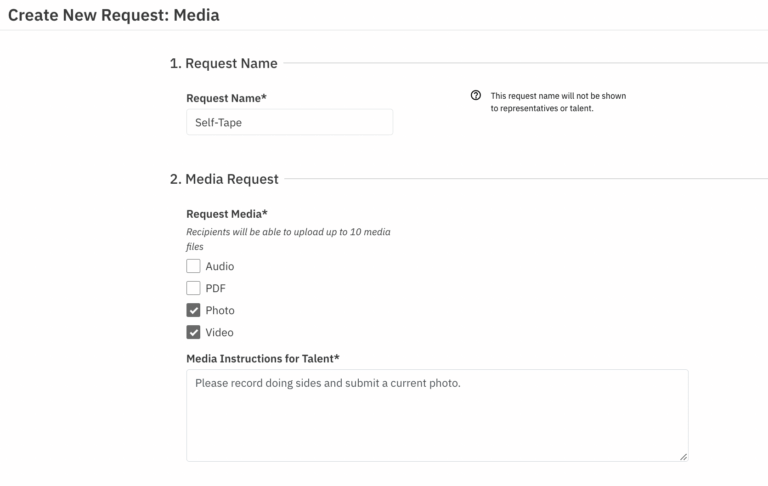
Task: Disable the Video checkbox
Action: coord(193,332)
